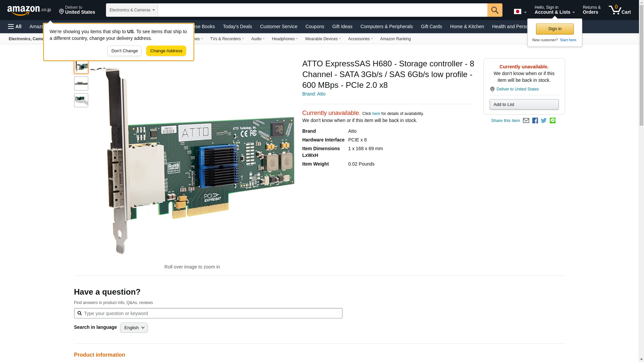
Task: Click the magnifying glass search button
Action: [494, 10]
